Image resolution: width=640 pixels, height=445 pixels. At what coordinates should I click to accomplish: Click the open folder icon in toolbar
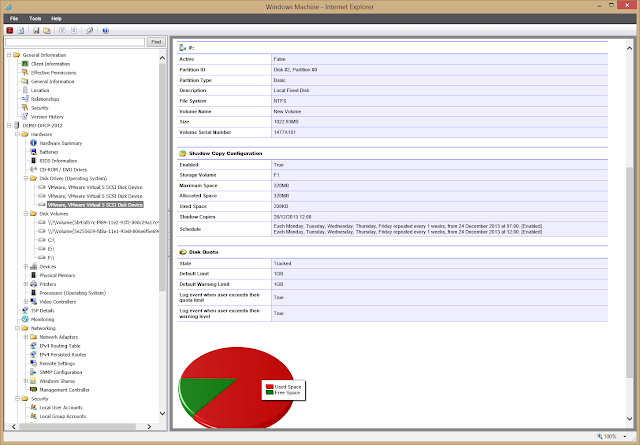[x=47, y=30]
